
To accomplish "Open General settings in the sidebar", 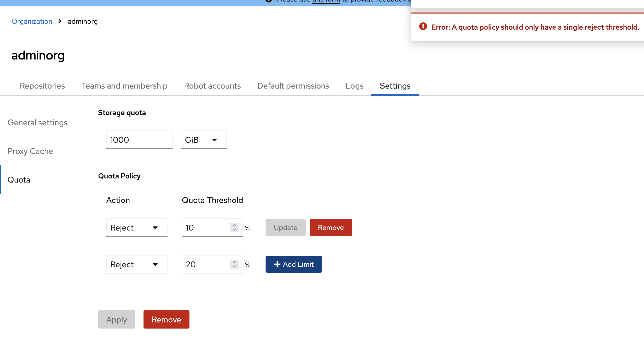I will tap(38, 123).
